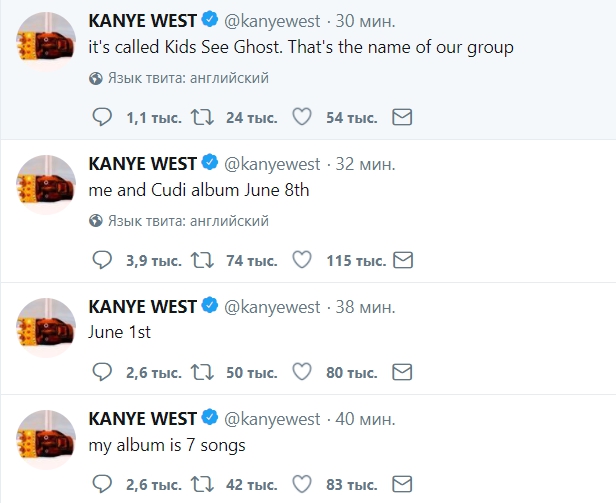Reply to the Kids See Ghost tweet
This screenshot has height=503, width=616.
pyautogui.click(x=101, y=118)
